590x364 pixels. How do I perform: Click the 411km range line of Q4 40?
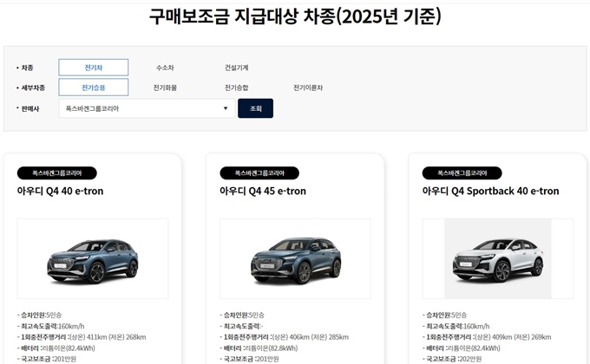click(82, 337)
